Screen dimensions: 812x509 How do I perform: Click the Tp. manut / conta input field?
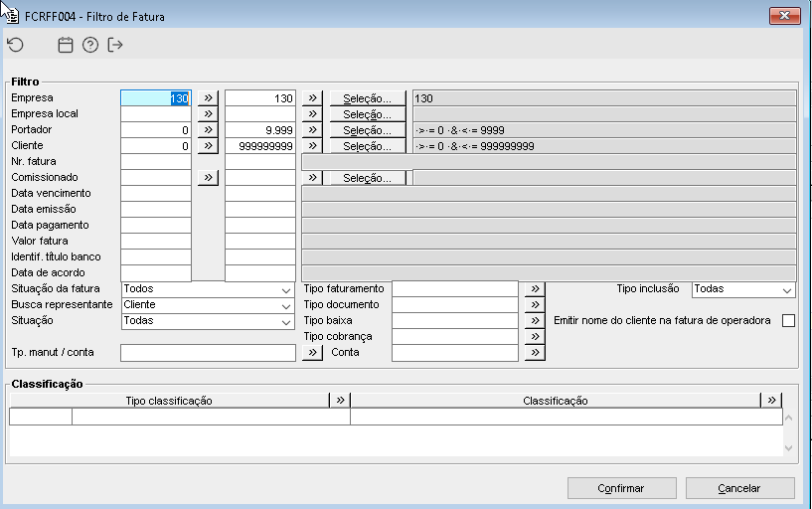coord(208,353)
